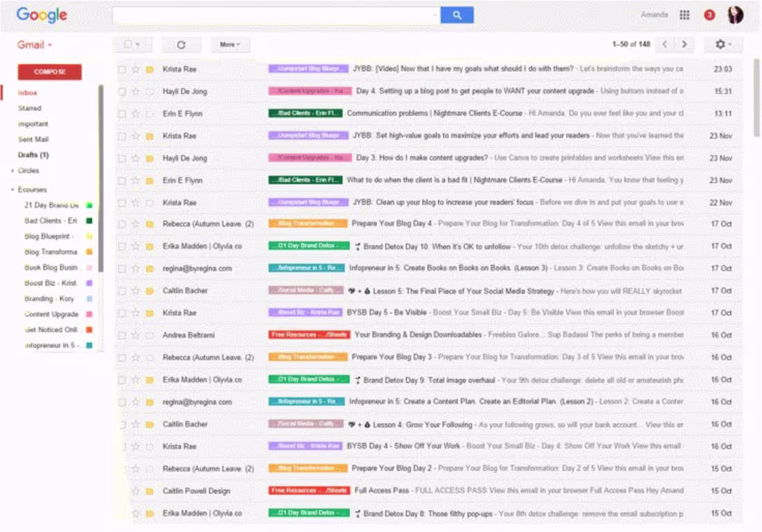The width and height of the screenshot is (762, 532).
Task: Open the select-all options arrow
Action: (x=138, y=44)
